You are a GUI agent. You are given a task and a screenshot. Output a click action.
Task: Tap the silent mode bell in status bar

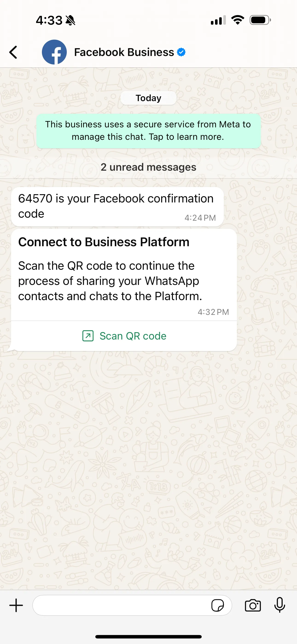(70, 20)
